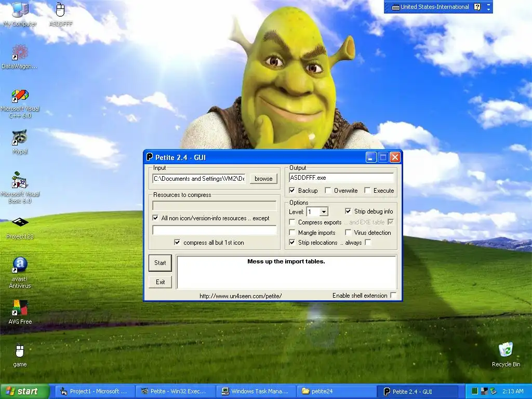This screenshot has height=399, width=532.
Task: Click the Output file name field
Action: click(x=341, y=178)
